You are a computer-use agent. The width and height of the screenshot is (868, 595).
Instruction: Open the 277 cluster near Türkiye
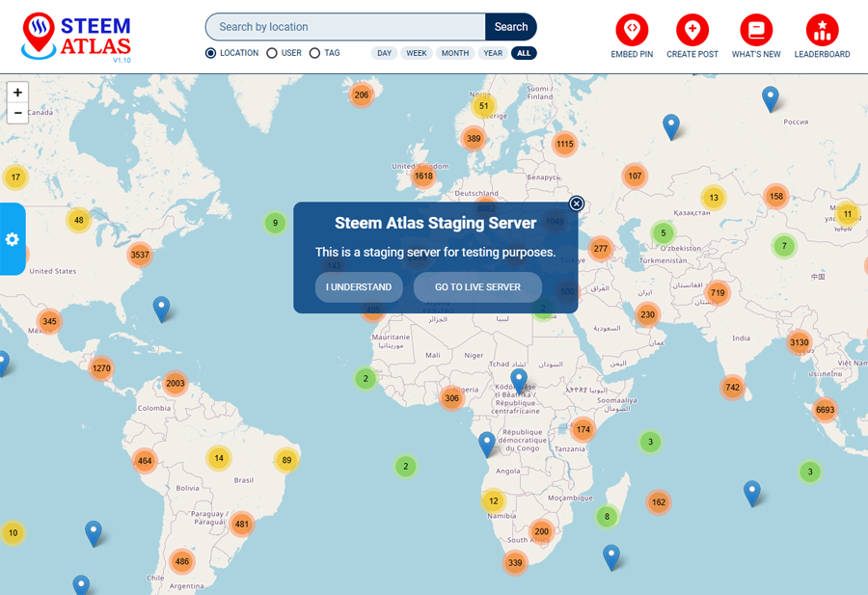click(601, 249)
